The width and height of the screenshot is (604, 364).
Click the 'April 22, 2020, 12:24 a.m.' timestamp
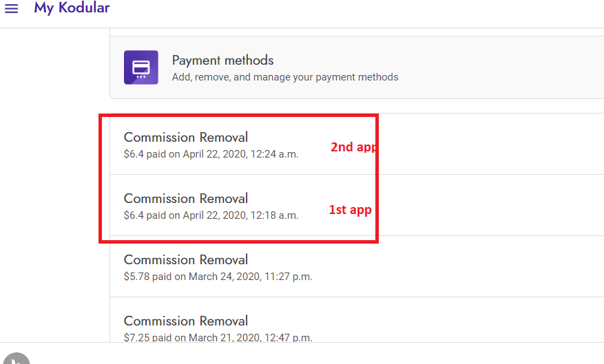pos(240,154)
